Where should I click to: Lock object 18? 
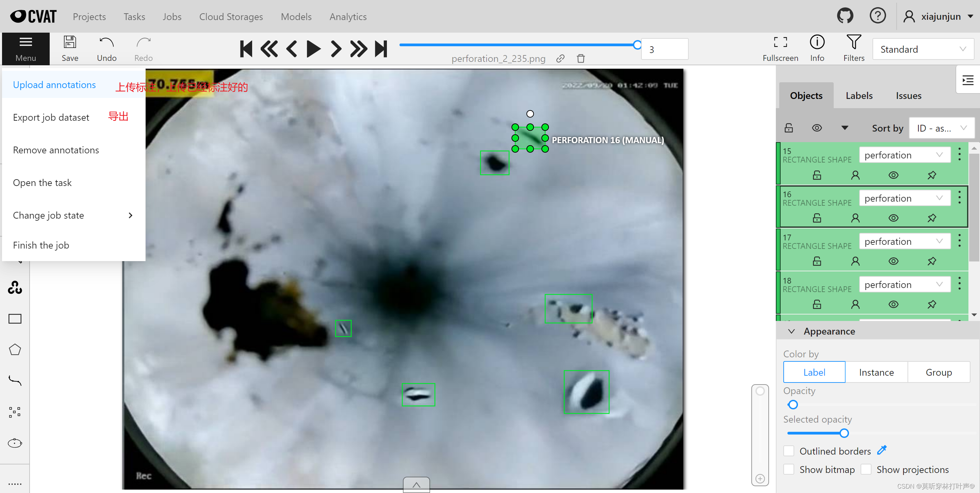817,304
